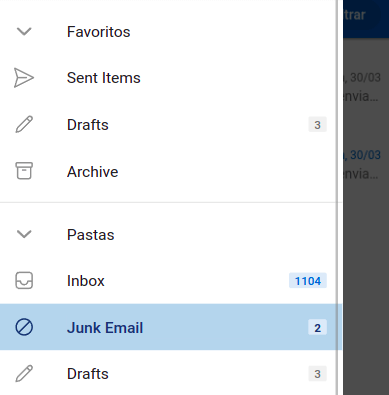Viewport: 389px width, 395px height.
Task: Open the Sent Items folder
Action: point(169,78)
